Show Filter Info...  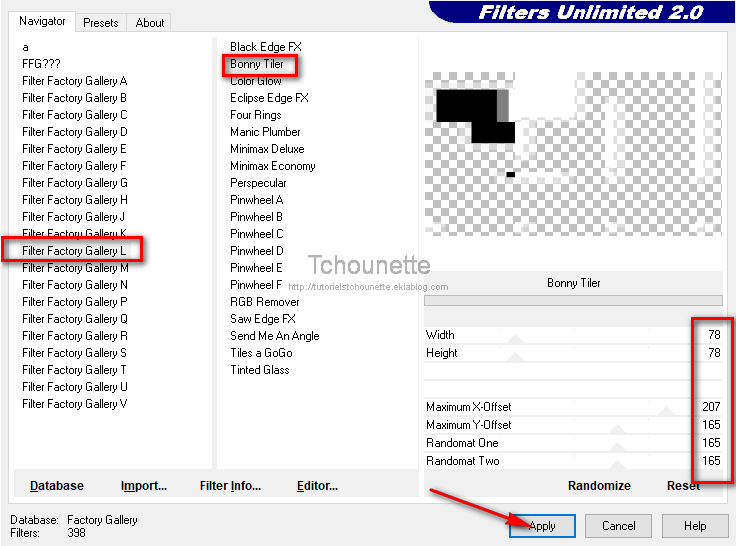pyautogui.click(x=230, y=486)
